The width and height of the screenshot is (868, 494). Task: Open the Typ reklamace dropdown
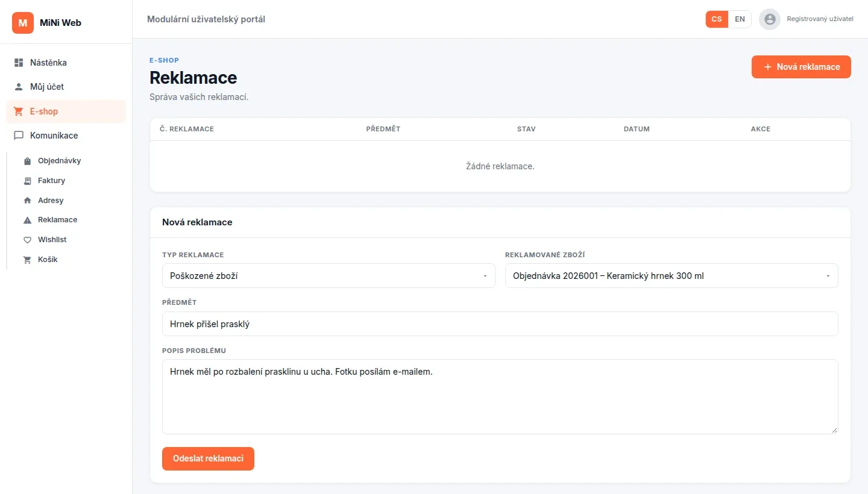coord(329,276)
